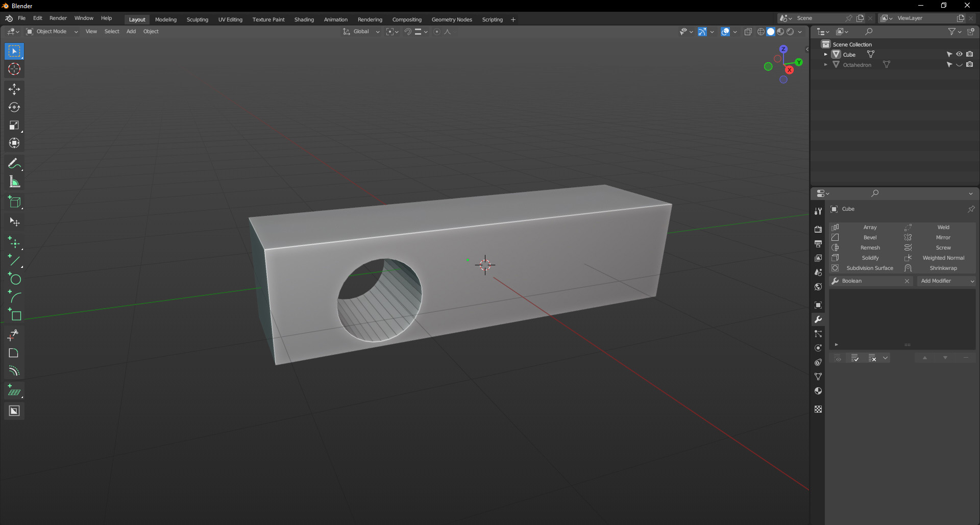Open the Modifiers wrench properties tab
The image size is (980, 525).
818,319
